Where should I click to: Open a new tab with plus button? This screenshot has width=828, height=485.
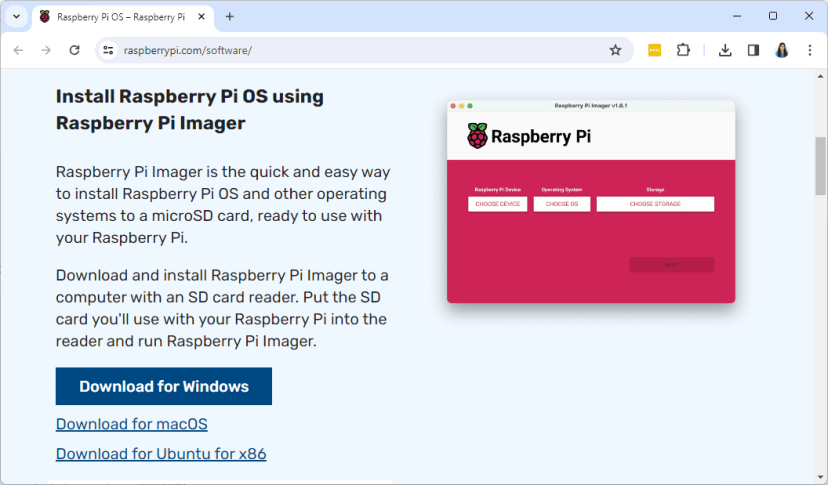[x=230, y=17]
